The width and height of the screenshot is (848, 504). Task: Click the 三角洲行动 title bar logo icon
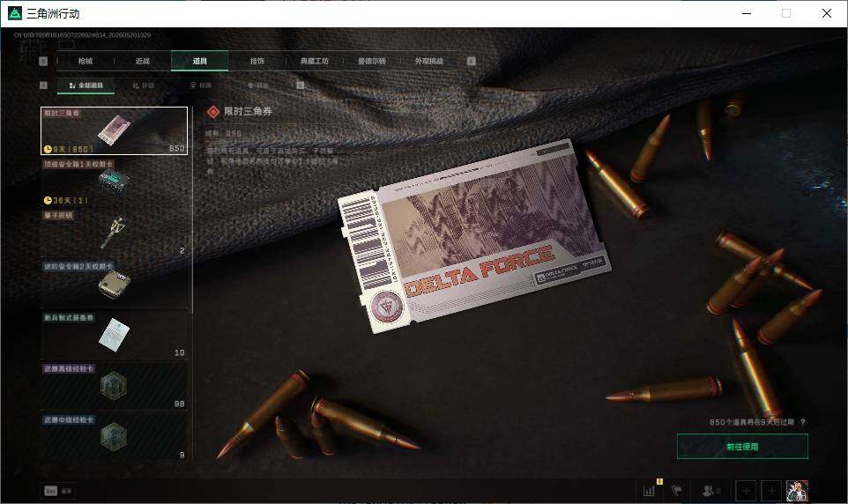(x=15, y=13)
